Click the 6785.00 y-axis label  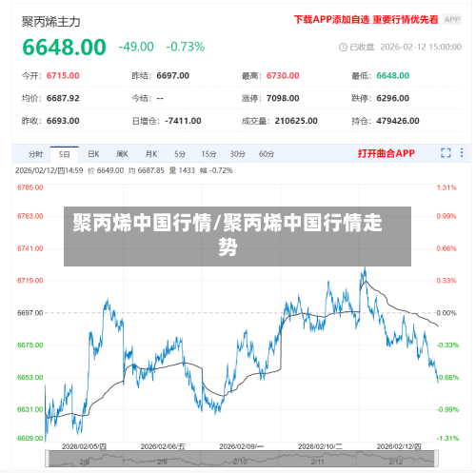click(x=30, y=187)
